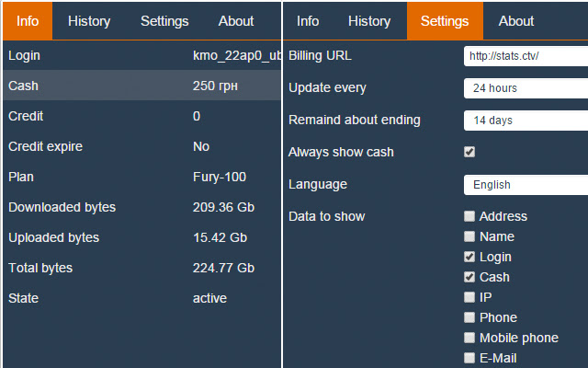Open the Info tab in left panel

28,20
